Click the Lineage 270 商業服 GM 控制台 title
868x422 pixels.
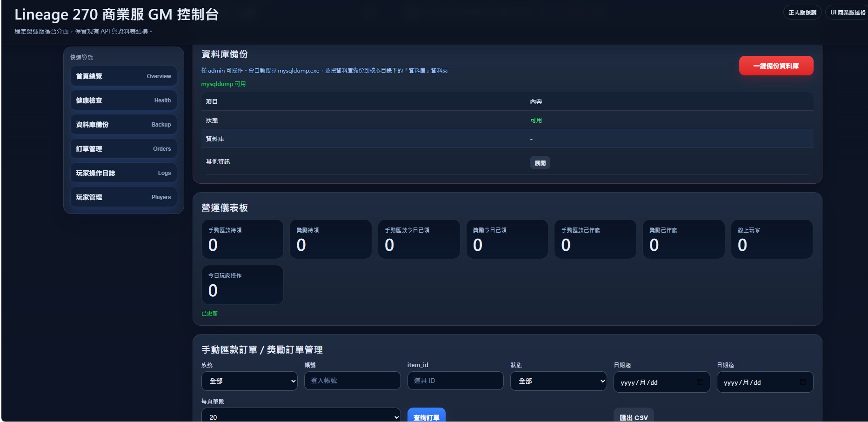116,14
